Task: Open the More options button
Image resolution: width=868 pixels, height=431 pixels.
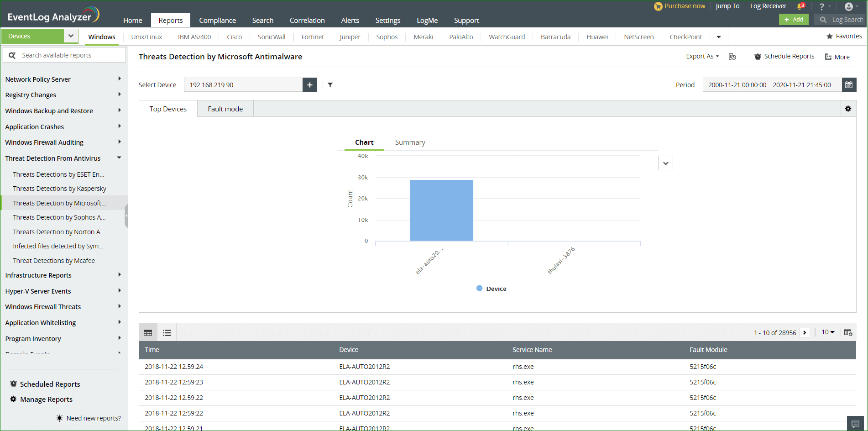Action: click(837, 57)
